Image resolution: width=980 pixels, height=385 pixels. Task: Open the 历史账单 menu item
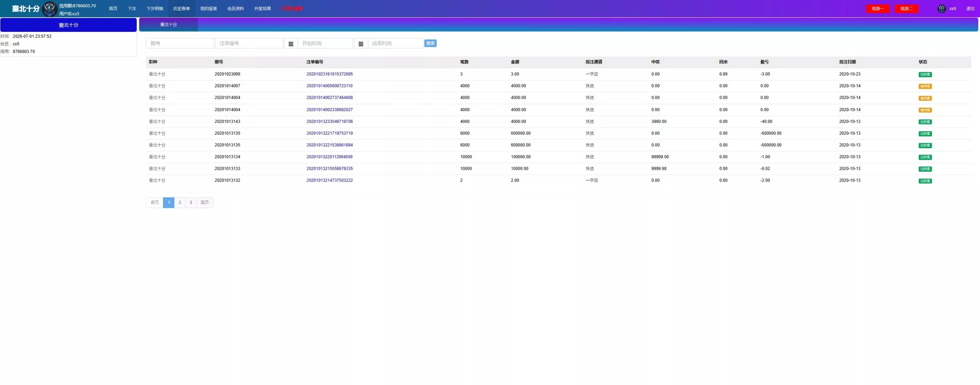pos(181,8)
